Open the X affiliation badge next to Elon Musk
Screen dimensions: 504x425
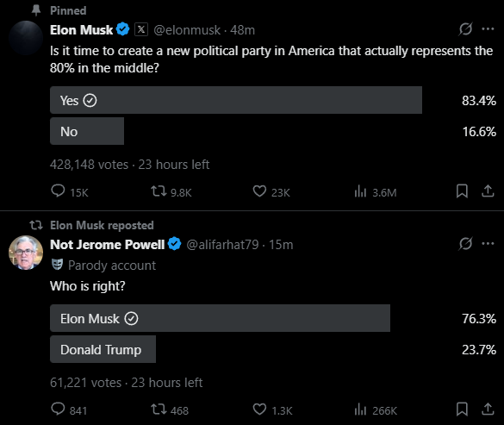141,29
